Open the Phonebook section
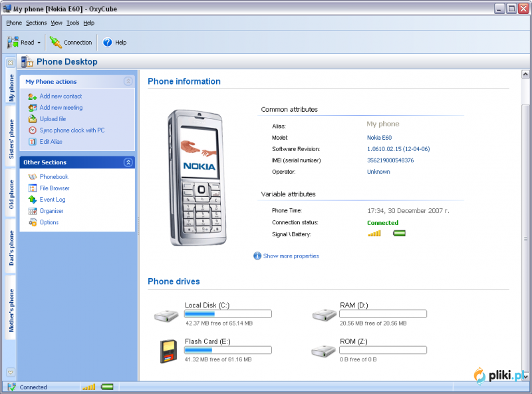Screen dimensions: 532x394 pos(54,176)
